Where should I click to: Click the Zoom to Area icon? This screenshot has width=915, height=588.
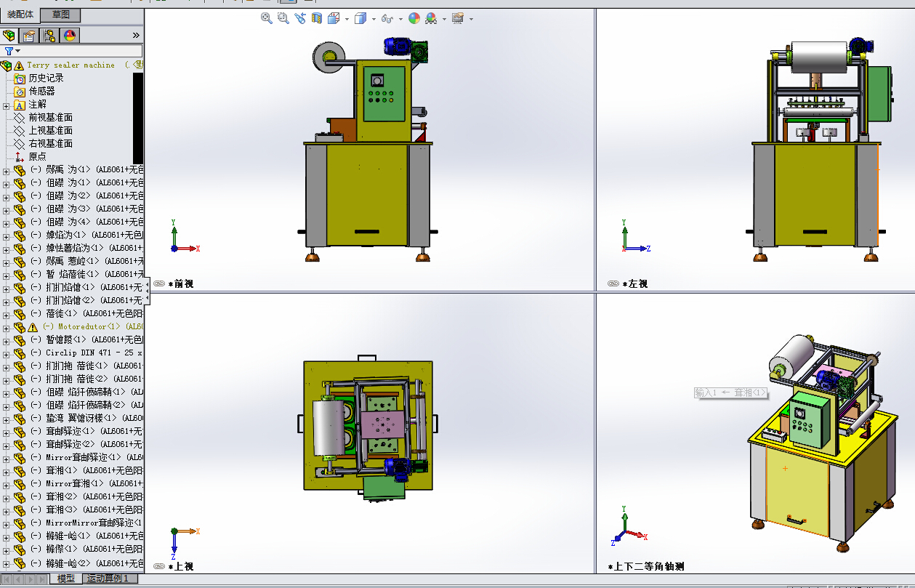pyautogui.click(x=283, y=18)
